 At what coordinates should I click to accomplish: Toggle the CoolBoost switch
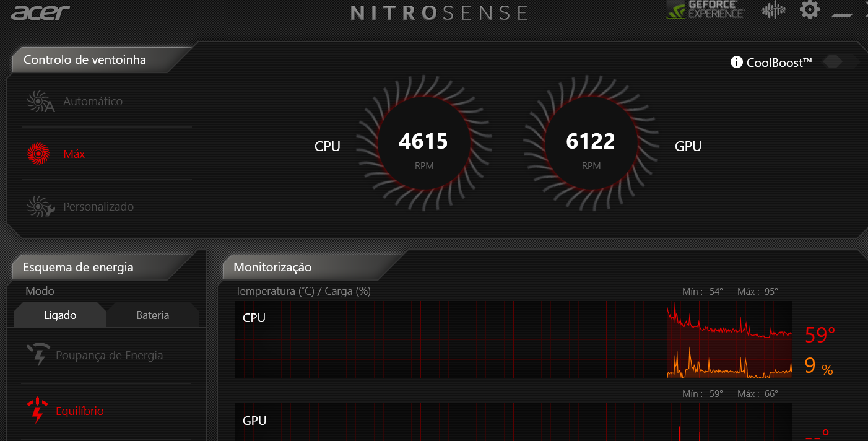[x=841, y=61]
